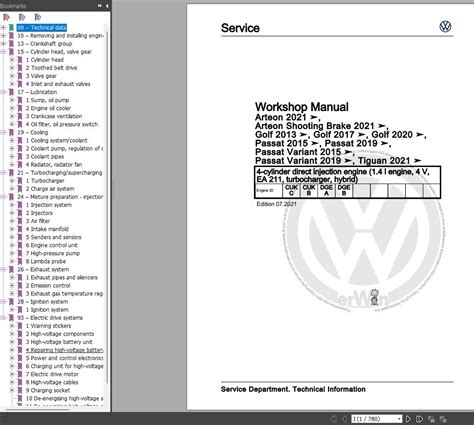
Task: Jump to last page button
Action: (x=419, y=419)
